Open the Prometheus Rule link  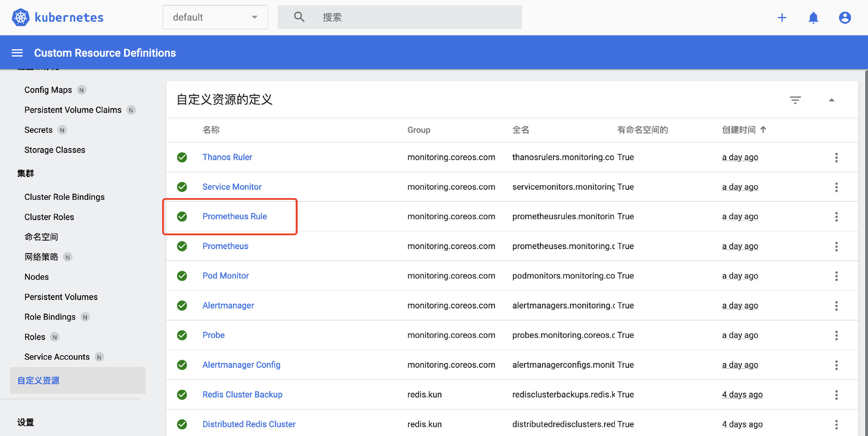click(234, 216)
